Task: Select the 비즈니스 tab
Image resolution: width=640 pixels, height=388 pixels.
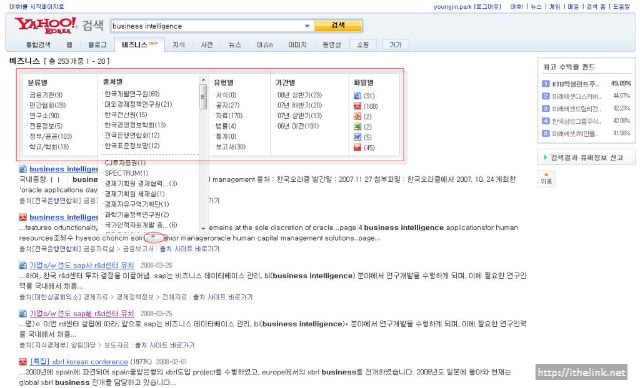Action: [140, 45]
